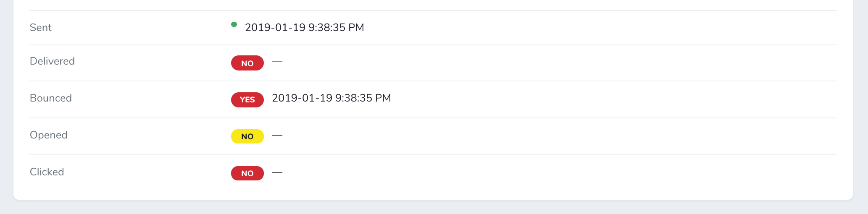The image size is (868, 214).
Task: Click the dash next to Delivered badge
Action: tap(277, 62)
